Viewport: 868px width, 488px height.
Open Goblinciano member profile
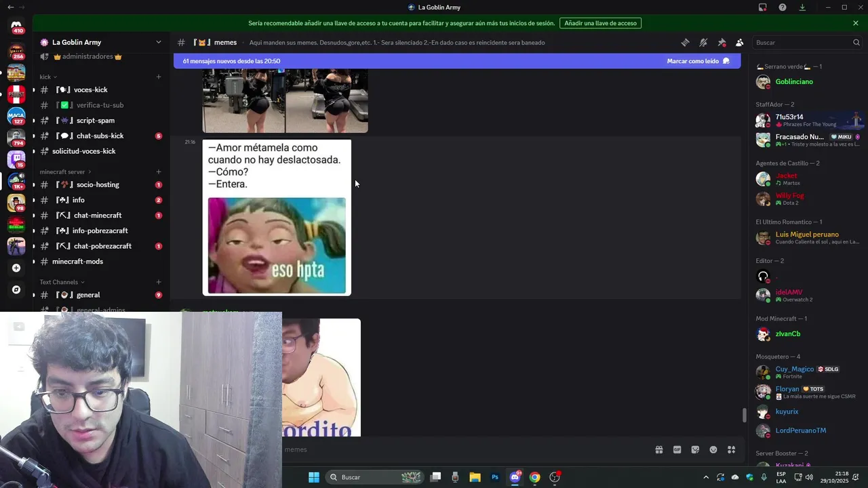(x=807, y=82)
